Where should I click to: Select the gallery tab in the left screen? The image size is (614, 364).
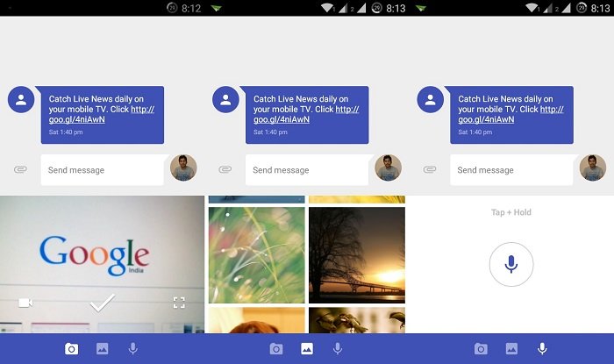[x=103, y=349]
